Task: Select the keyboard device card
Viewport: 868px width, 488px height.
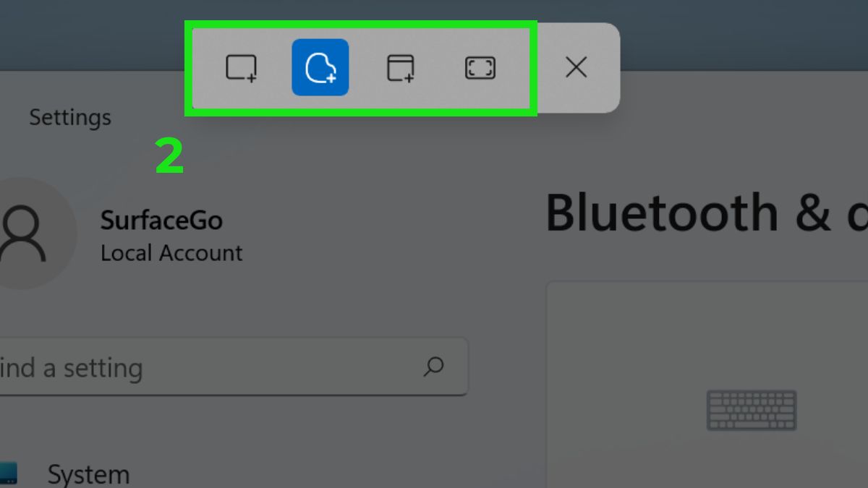Action: click(707, 385)
